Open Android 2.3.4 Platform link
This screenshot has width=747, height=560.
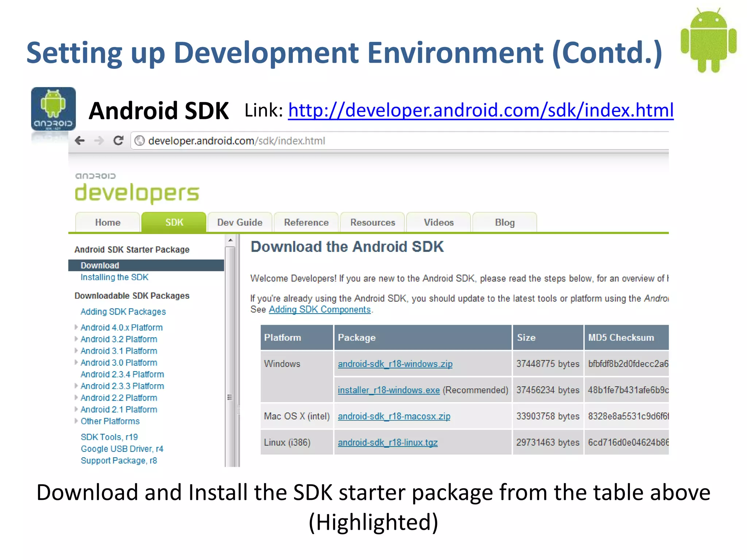coord(122,374)
